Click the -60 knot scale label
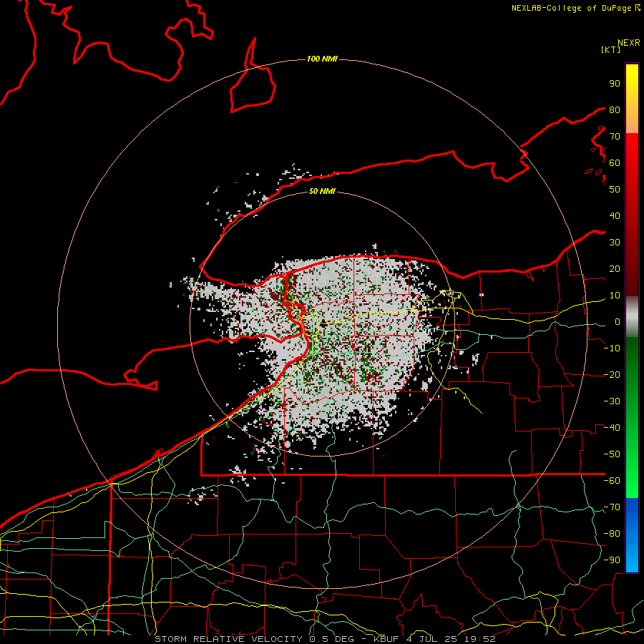 (x=612, y=481)
